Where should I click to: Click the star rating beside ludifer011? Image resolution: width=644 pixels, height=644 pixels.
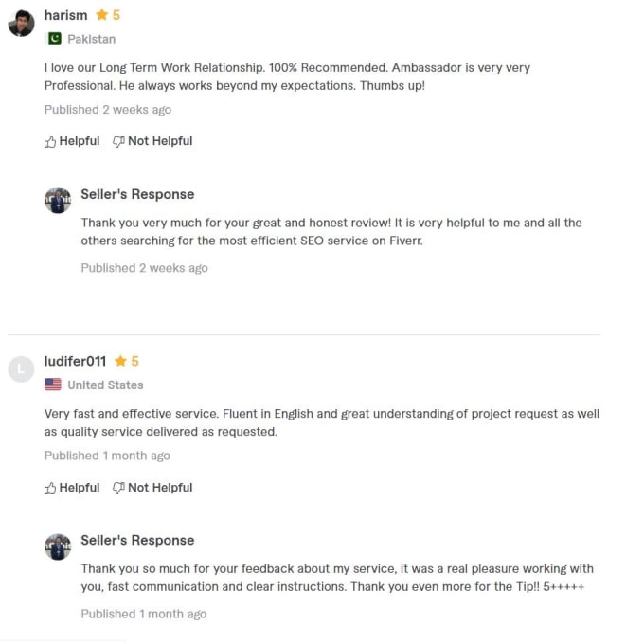click(x=127, y=361)
